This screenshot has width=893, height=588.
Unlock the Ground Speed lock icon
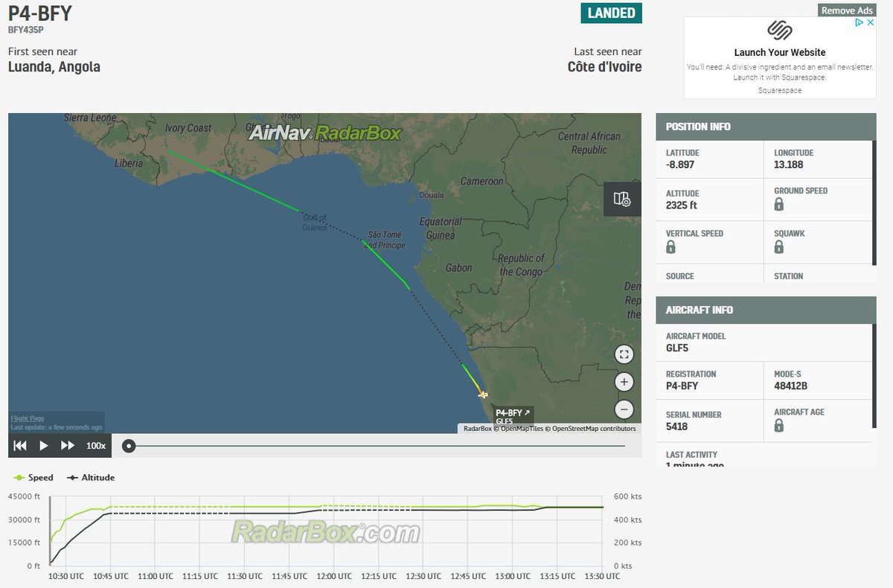click(x=779, y=204)
